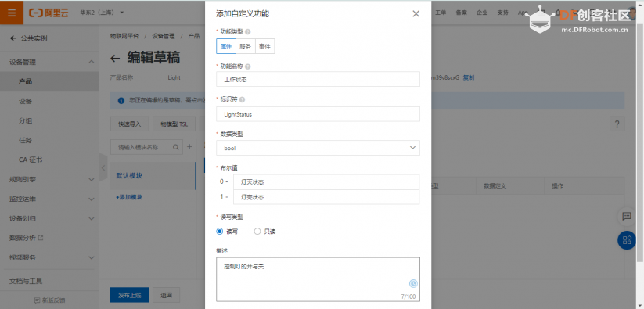
Task: Select the 读写 radio button
Action: (x=220, y=232)
